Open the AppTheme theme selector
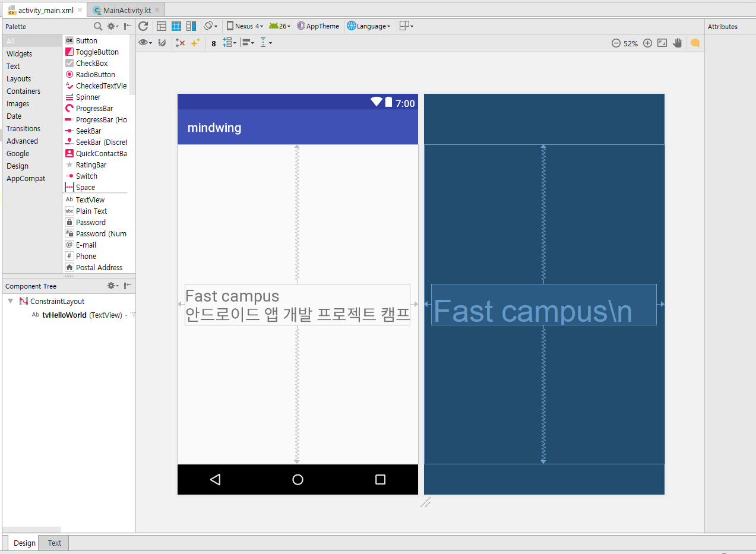This screenshot has width=756, height=554. coord(318,26)
